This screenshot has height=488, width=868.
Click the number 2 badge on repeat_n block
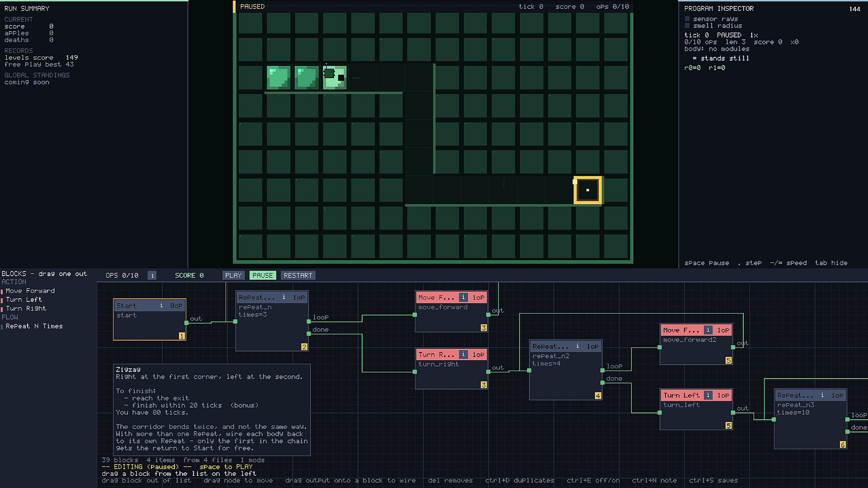(x=304, y=347)
